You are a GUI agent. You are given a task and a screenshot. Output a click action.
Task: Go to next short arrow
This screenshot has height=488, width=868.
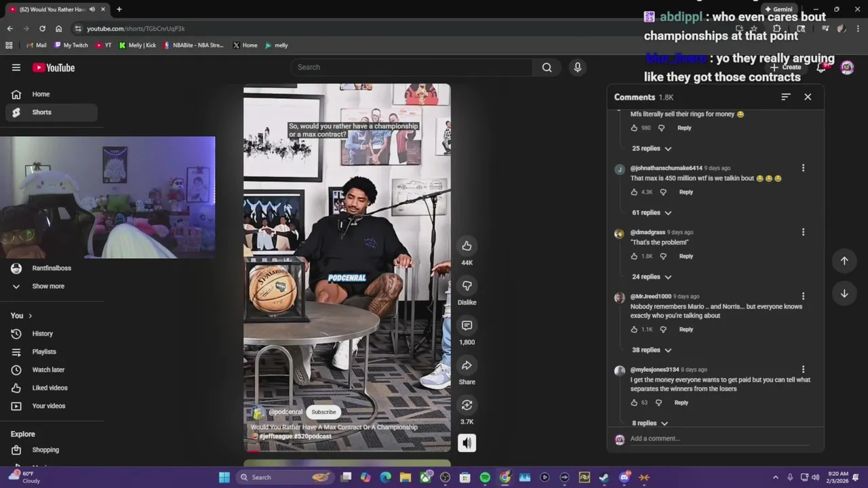844,293
